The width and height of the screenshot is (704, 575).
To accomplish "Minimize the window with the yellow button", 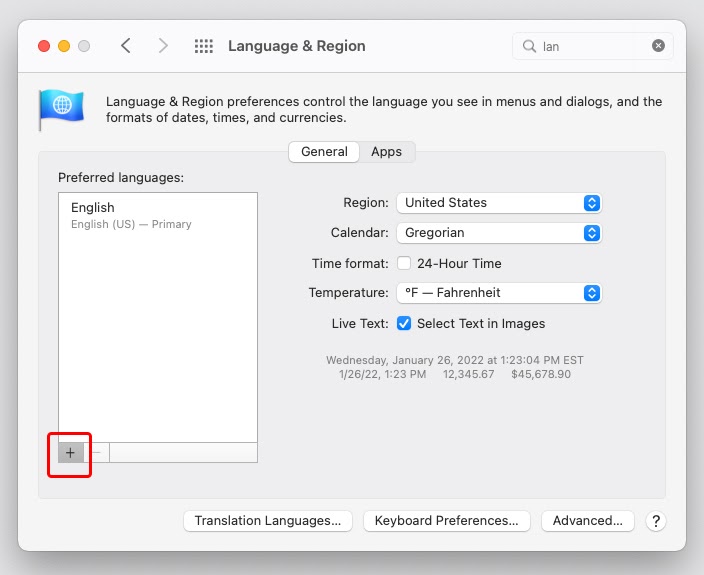I will (64, 46).
